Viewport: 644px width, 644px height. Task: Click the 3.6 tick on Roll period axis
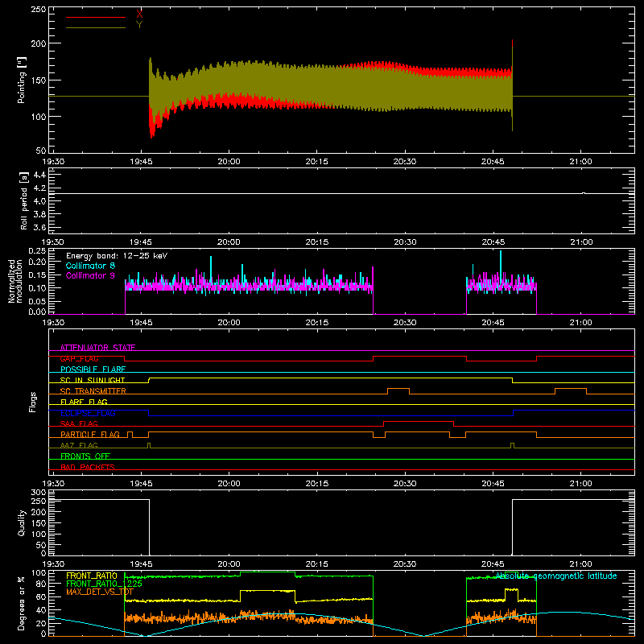click(x=39, y=227)
